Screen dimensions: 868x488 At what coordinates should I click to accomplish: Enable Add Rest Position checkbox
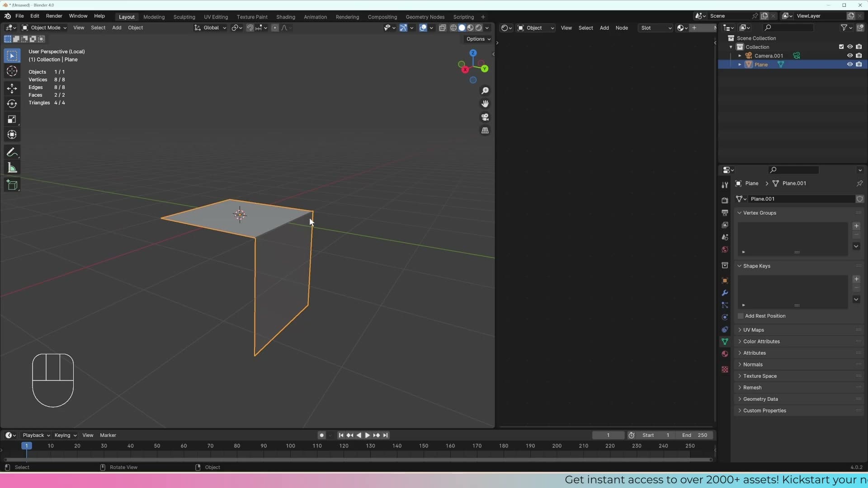(741, 316)
